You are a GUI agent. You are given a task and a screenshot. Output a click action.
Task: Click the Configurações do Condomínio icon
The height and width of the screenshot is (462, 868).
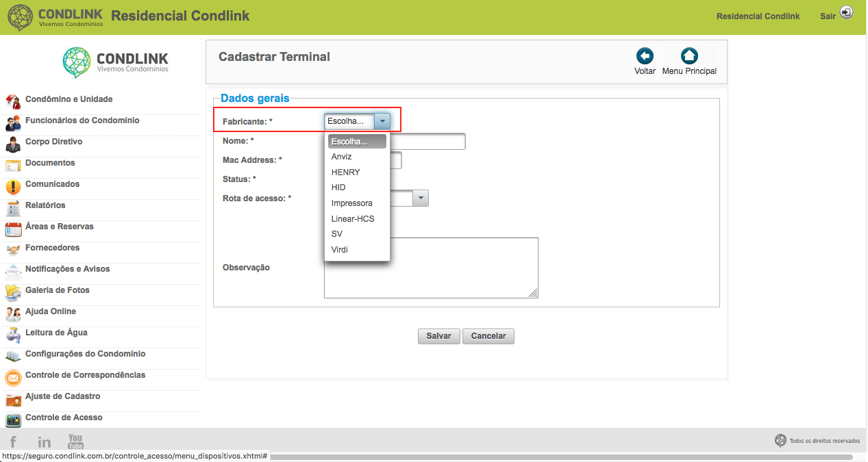pos(13,357)
